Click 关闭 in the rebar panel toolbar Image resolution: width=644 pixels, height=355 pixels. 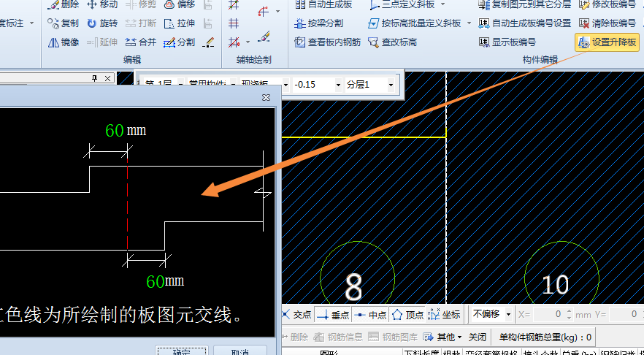click(478, 337)
